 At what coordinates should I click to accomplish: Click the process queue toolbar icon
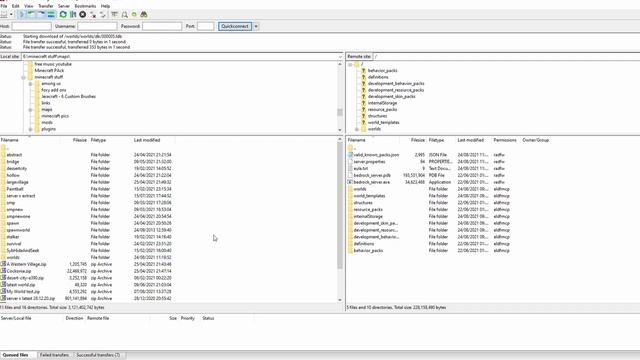pos(73,15)
